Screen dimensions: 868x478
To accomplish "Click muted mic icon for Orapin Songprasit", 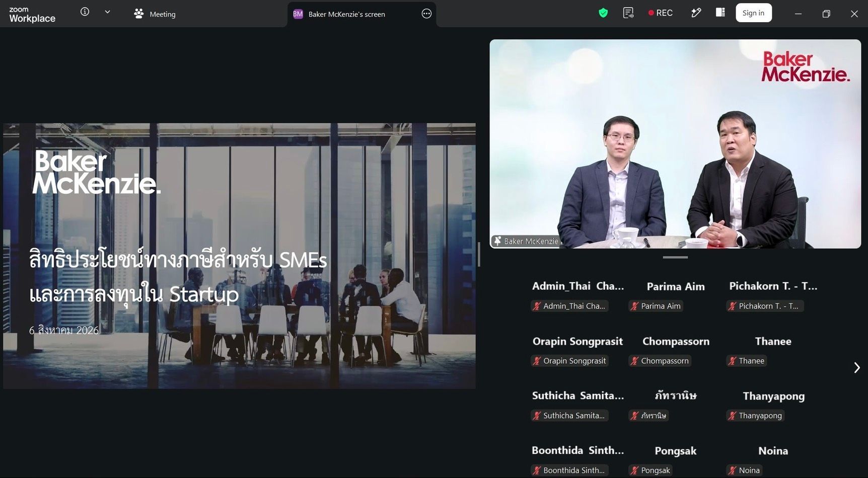I will click(537, 361).
